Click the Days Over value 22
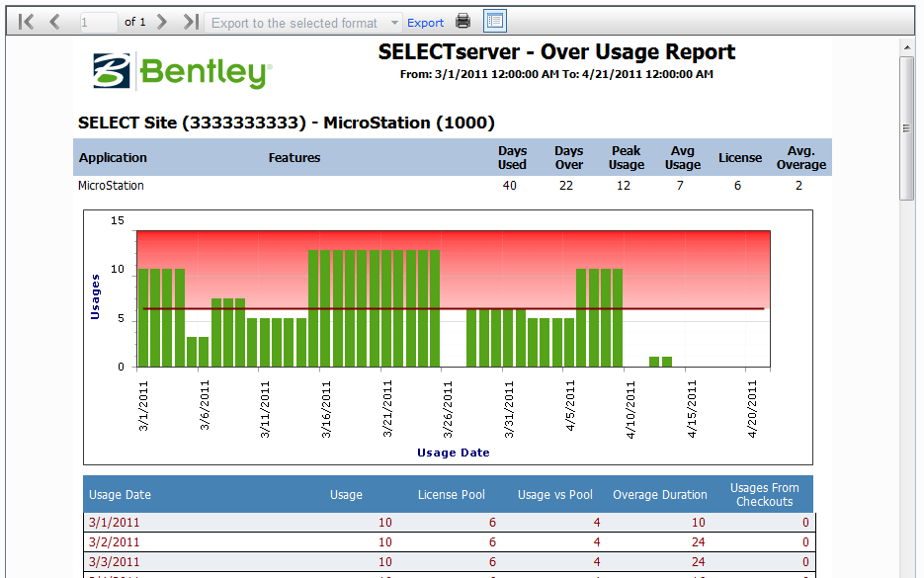The width and height of the screenshot is (924, 578). (565, 186)
